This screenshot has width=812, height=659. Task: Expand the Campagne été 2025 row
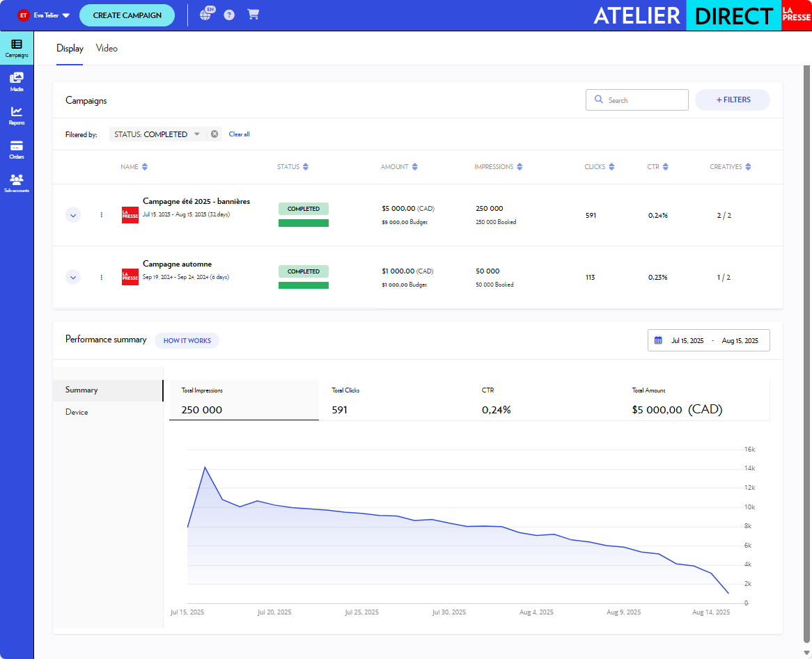73,215
